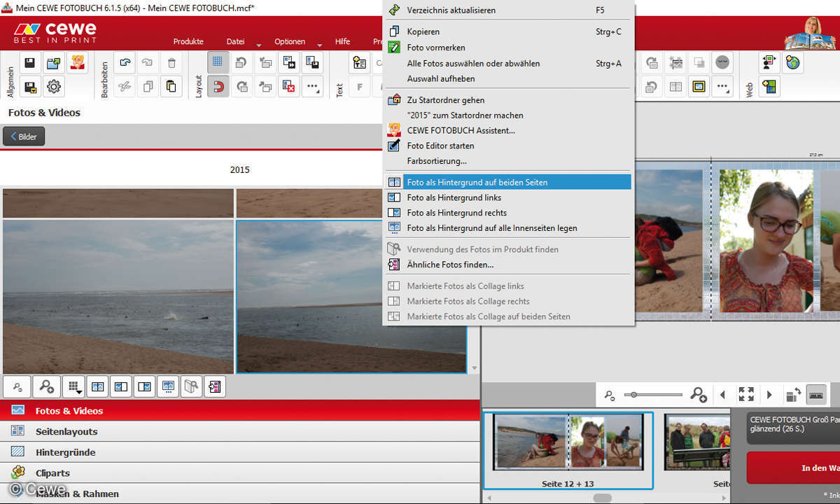840x504 pixels.
Task: Toggle the grid display button in Layout
Action: click(x=218, y=62)
